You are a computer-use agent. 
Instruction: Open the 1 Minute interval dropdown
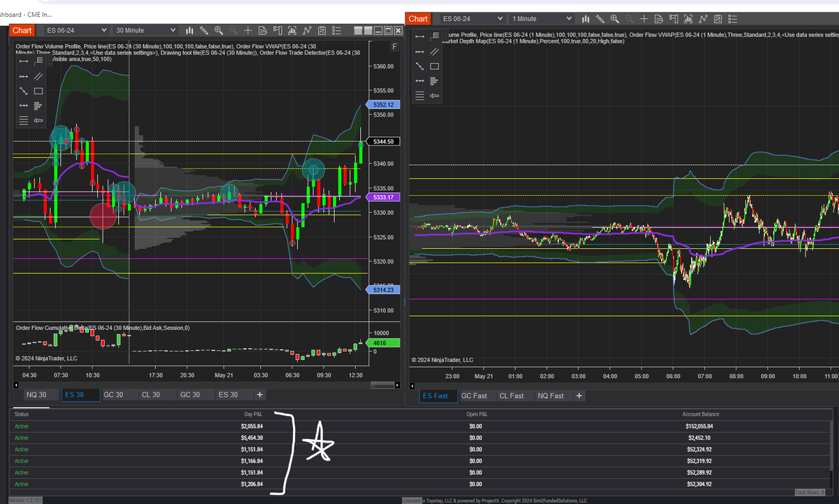pos(541,19)
